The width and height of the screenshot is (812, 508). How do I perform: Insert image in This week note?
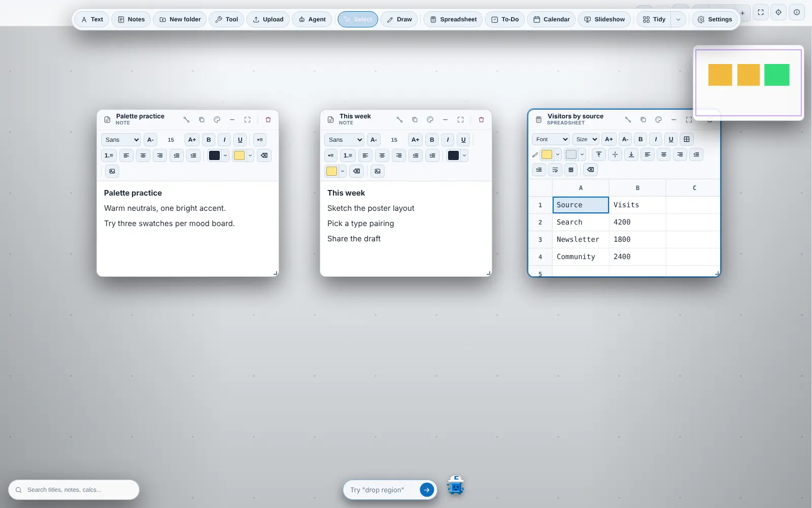[x=378, y=171]
